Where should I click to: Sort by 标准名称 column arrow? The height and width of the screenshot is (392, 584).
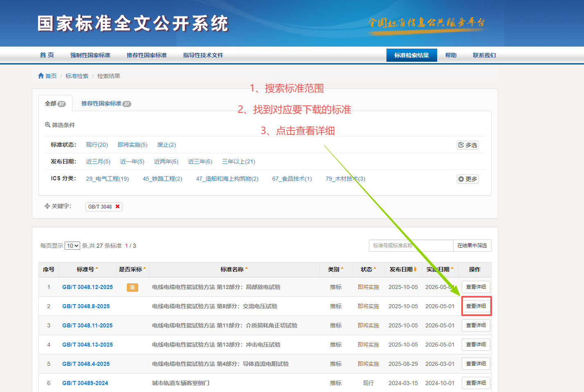[246, 269]
